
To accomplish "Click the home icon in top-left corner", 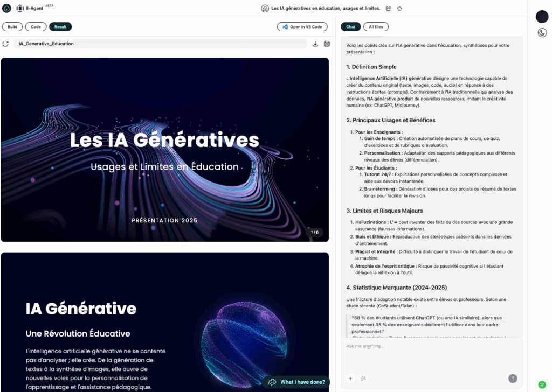I will coord(6,8).
